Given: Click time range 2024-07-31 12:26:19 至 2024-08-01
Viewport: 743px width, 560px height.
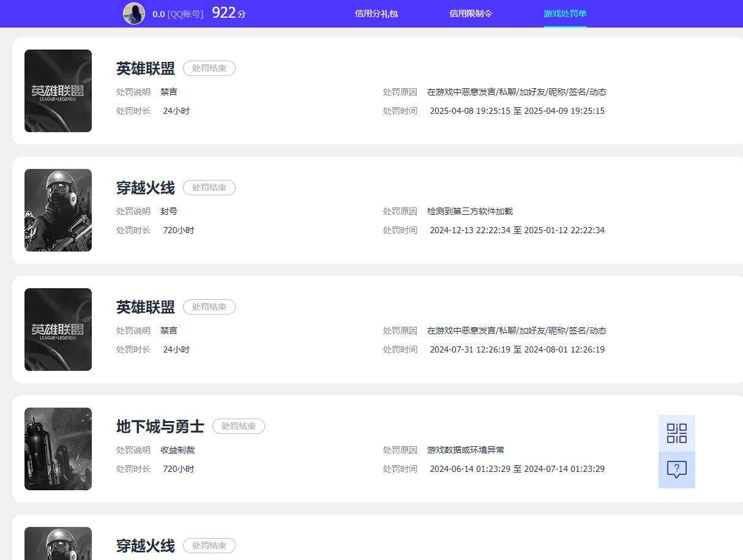Looking at the screenshot, I should click(517, 349).
